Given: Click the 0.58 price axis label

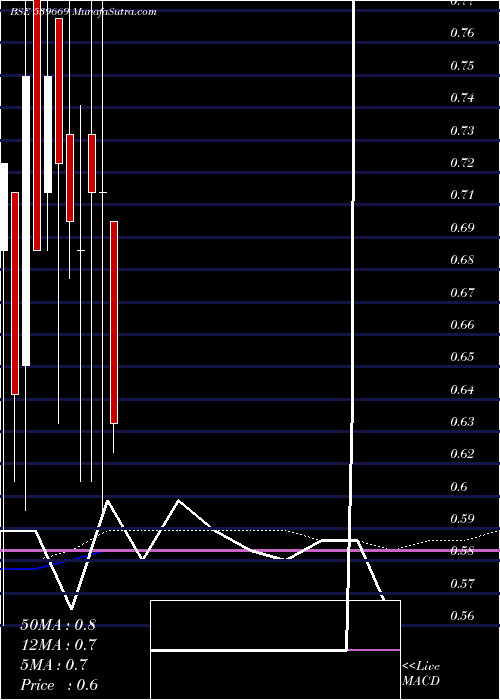Looking at the screenshot, I should (462, 551).
